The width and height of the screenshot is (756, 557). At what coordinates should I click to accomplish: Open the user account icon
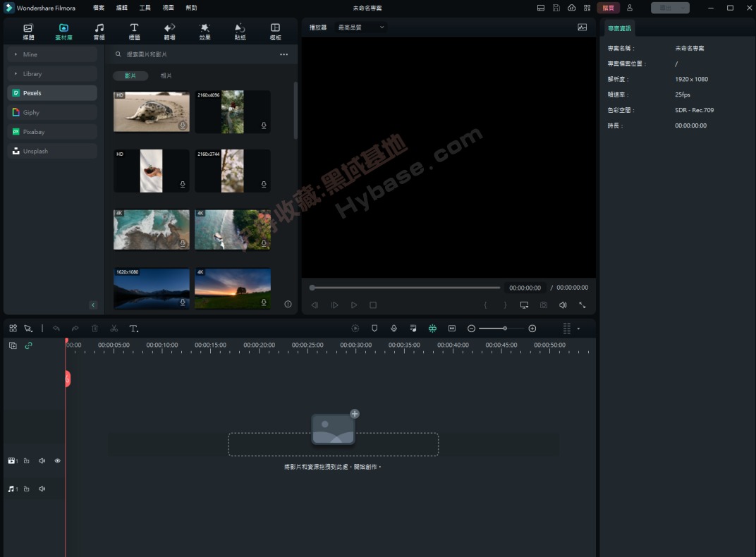tap(630, 8)
